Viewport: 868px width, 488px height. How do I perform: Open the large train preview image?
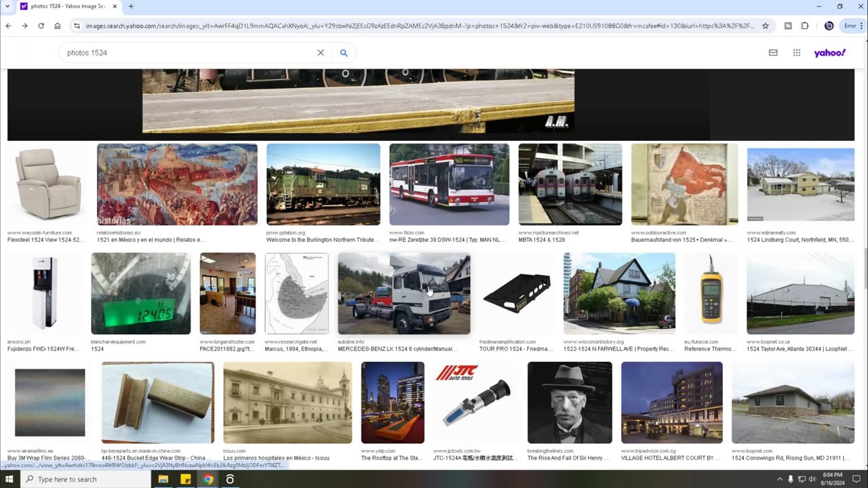coord(358,100)
